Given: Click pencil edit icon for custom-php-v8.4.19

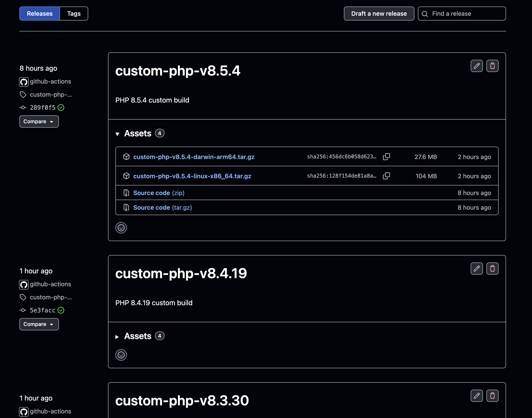Looking at the screenshot, I should point(476,269).
